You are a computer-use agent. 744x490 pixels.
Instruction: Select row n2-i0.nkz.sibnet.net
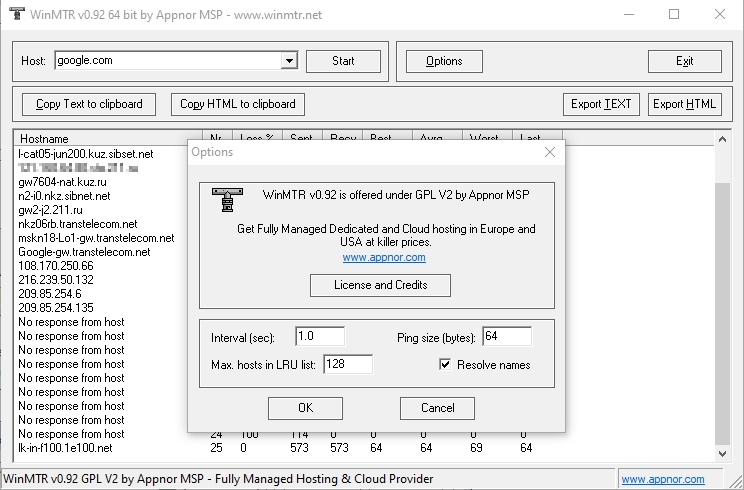[64, 196]
